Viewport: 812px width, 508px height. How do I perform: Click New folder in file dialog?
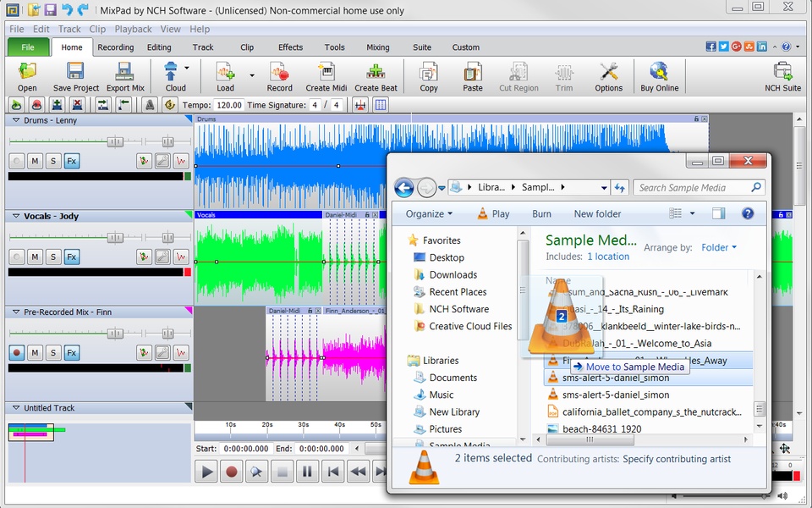pos(597,214)
